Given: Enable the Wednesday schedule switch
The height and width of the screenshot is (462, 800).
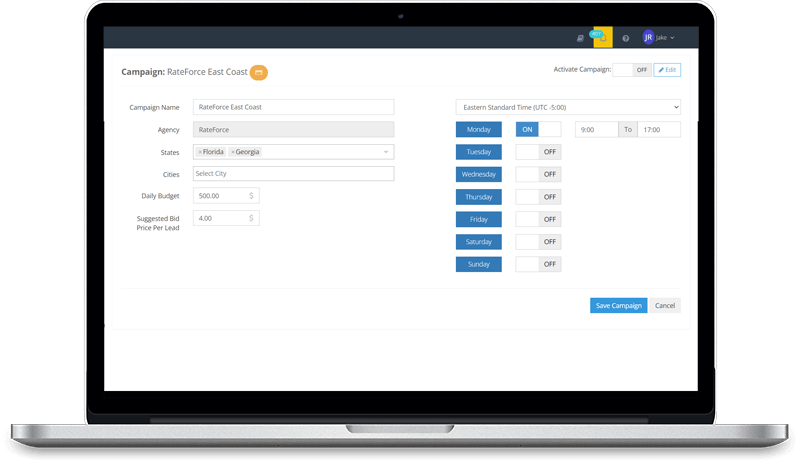Looking at the screenshot, I should pos(538,174).
